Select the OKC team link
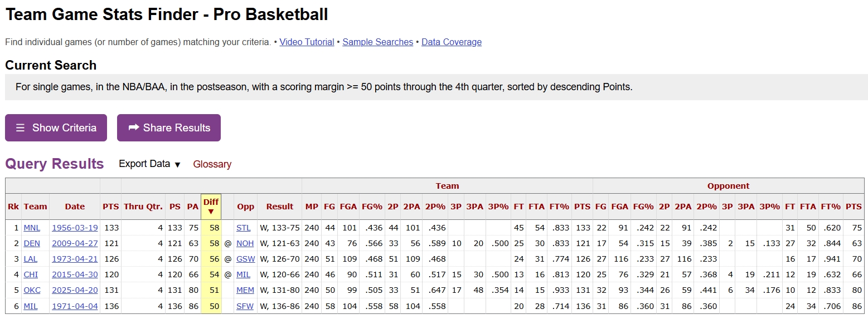The width and height of the screenshot is (868, 319). tap(32, 290)
